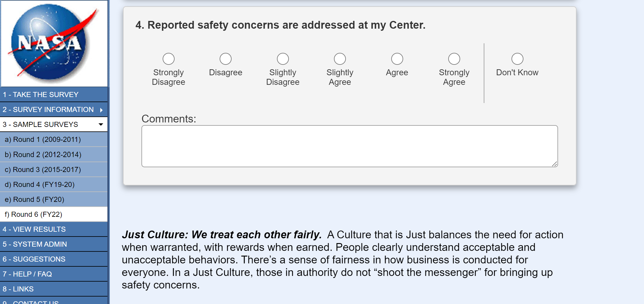Mark the Agree radio option
Screen dimensions: 644x304
(x=397, y=59)
